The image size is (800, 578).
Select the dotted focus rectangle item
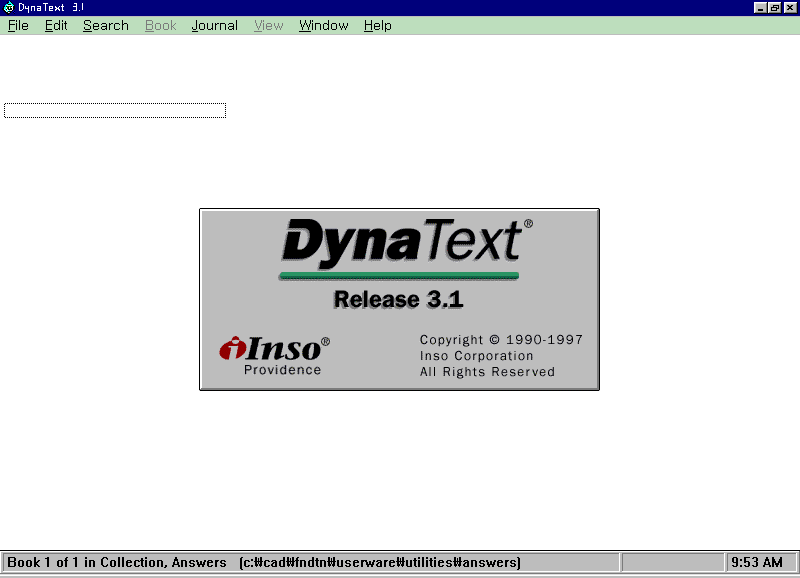tap(115, 110)
